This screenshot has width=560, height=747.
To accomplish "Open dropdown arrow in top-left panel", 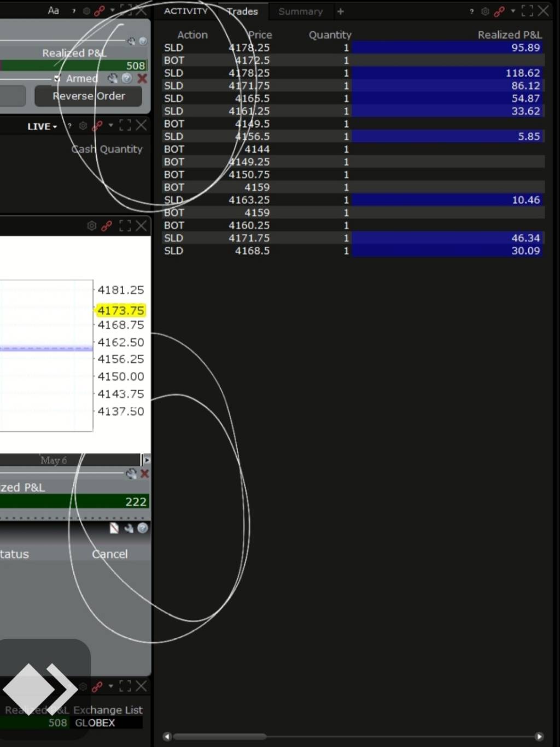I will pos(113,10).
